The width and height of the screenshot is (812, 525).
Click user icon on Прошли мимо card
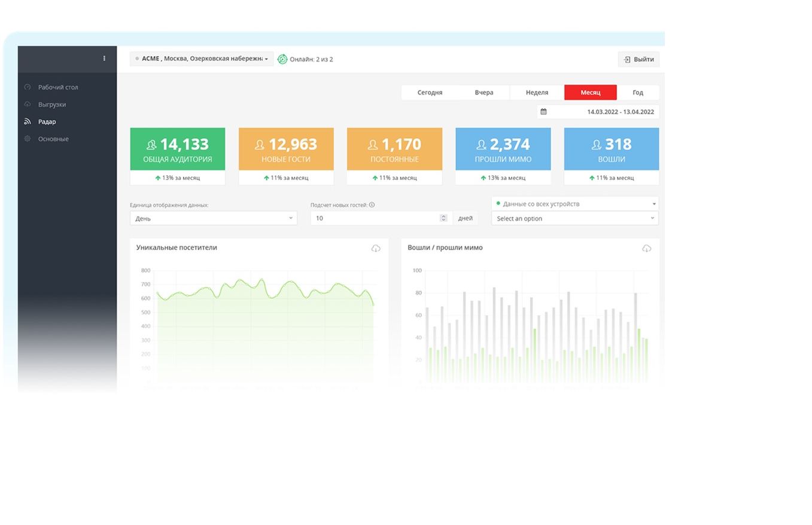coord(481,145)
